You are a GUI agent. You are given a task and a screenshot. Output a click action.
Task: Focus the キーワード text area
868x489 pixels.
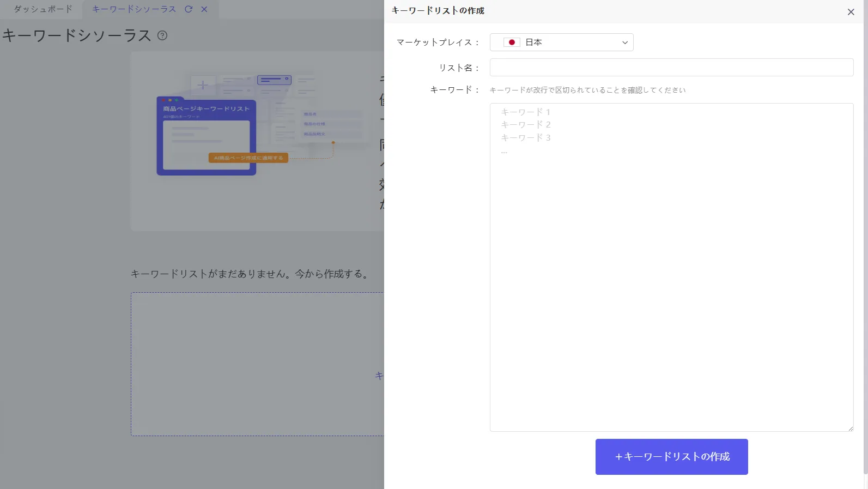(x=671, y=267)
